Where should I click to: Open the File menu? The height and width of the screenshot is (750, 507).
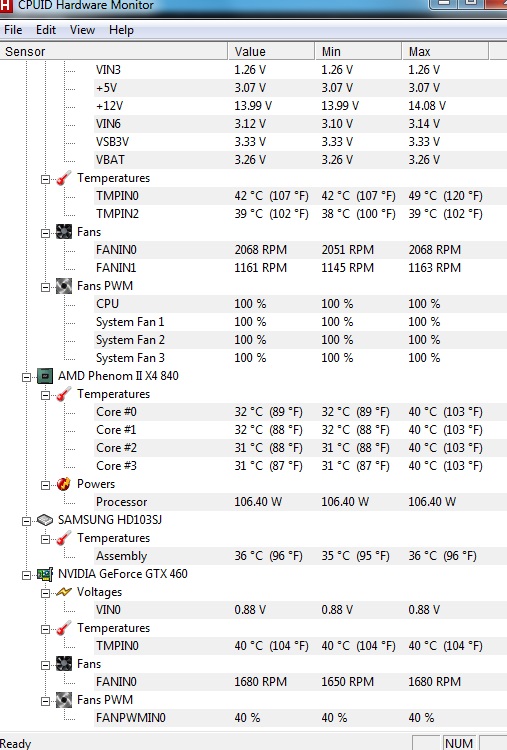click(13, 30)
